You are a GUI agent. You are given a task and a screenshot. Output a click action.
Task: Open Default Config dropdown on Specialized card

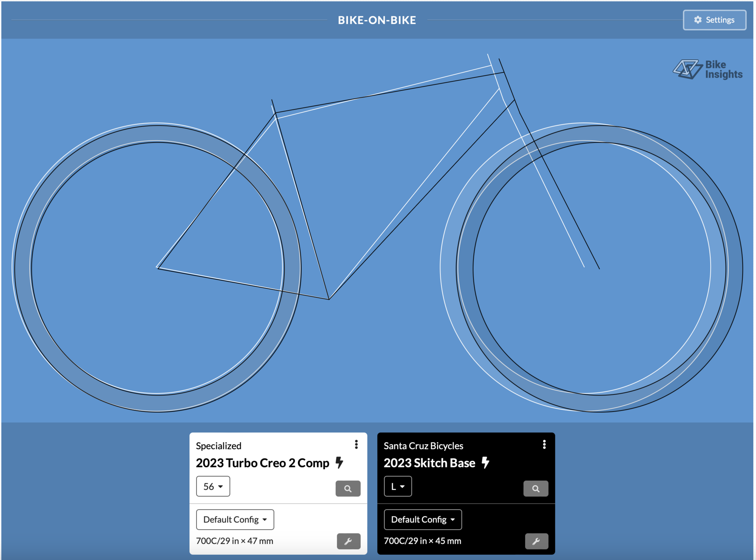pos(235,520)
